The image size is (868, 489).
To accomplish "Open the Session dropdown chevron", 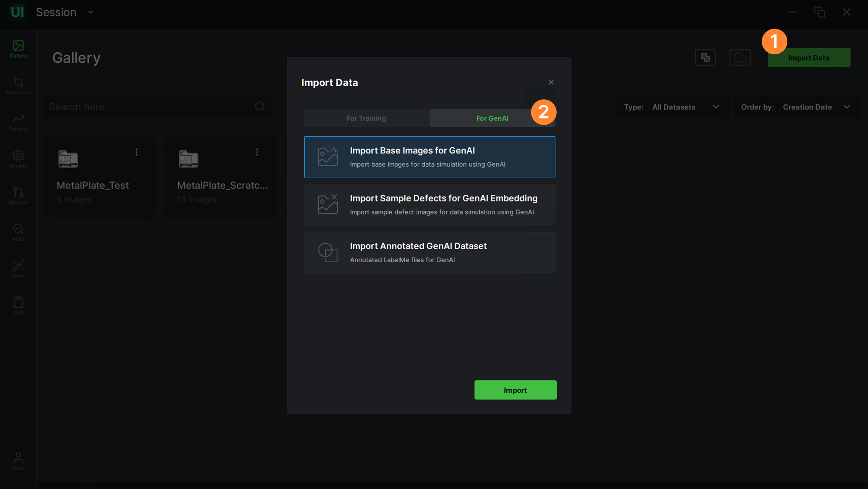I will coord(91,12).
